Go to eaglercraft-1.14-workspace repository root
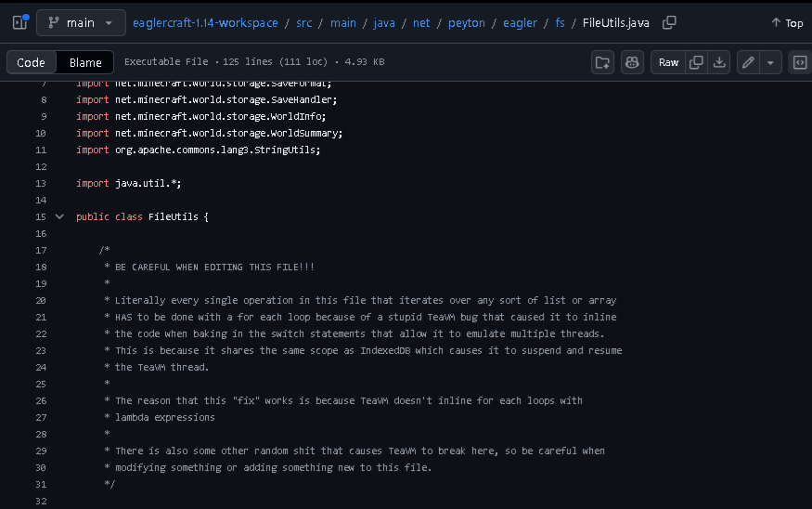812x509 pixels. click(x=205, y=23)
